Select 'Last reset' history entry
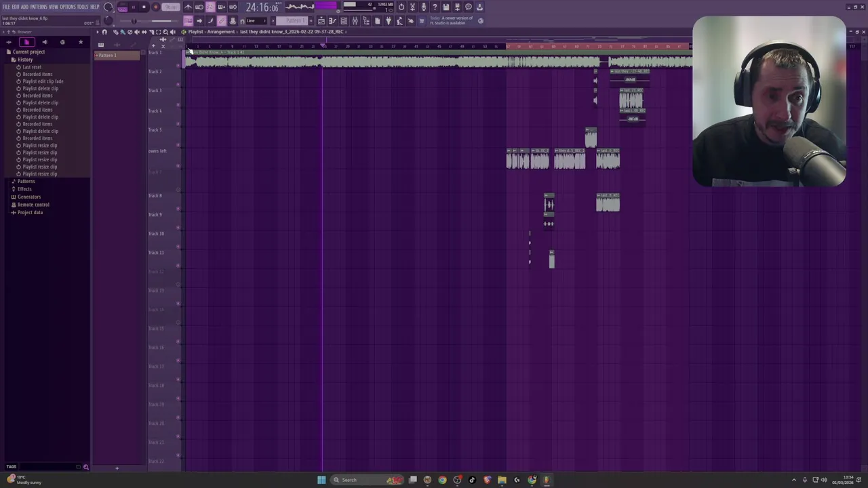The height and width of the screenshot is (488, 868). 32,67
